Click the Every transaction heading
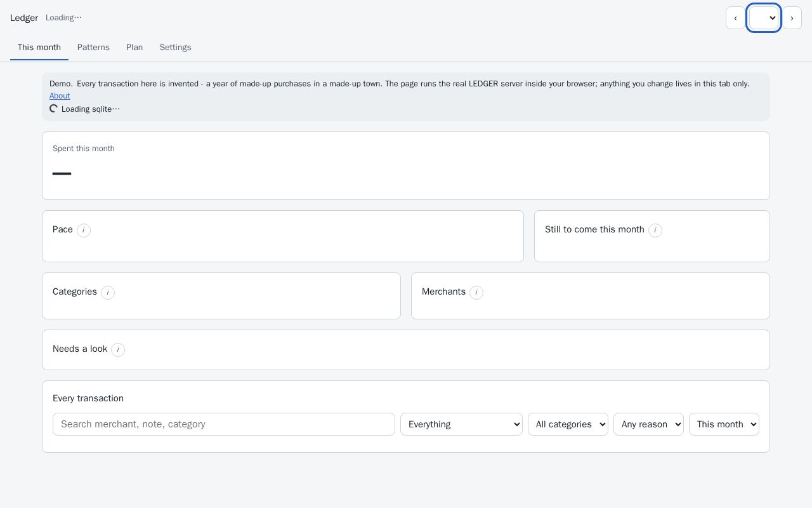Viewport: 812px width, 508px height. pos(88,399)
